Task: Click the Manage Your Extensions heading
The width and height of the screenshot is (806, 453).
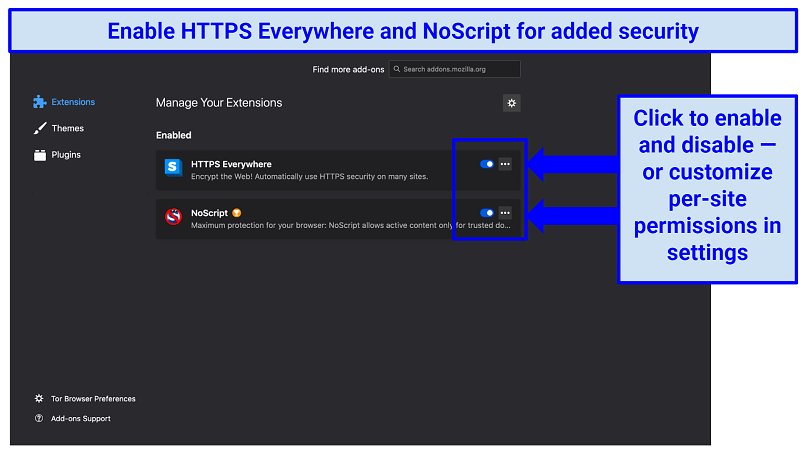Action: coord(219,103)
